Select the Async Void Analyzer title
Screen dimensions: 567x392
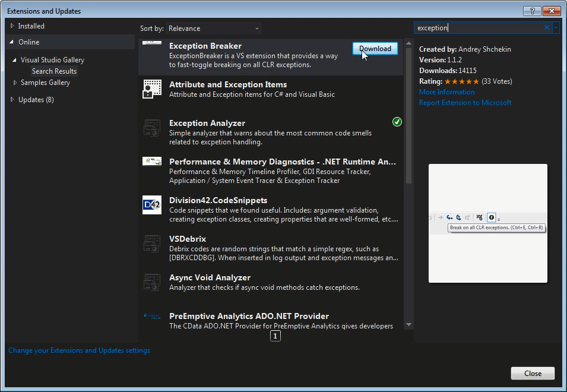pos(210,277)
